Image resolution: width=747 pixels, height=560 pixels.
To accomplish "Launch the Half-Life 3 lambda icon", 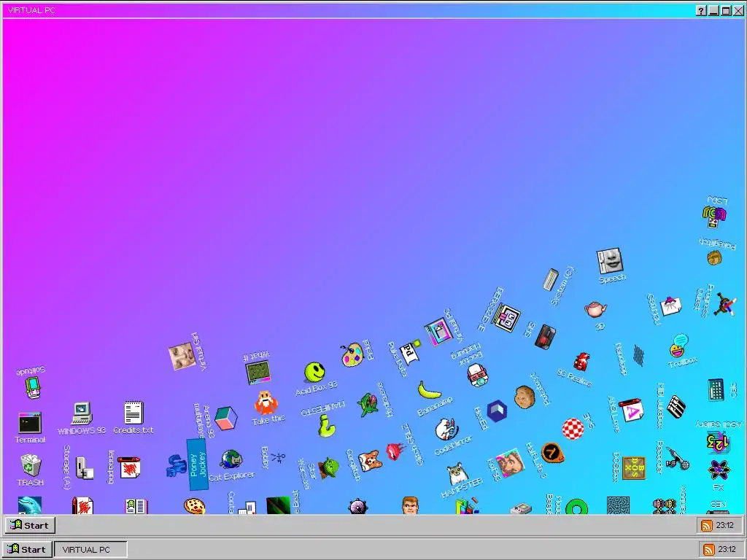I will click(x=553, y=452).
